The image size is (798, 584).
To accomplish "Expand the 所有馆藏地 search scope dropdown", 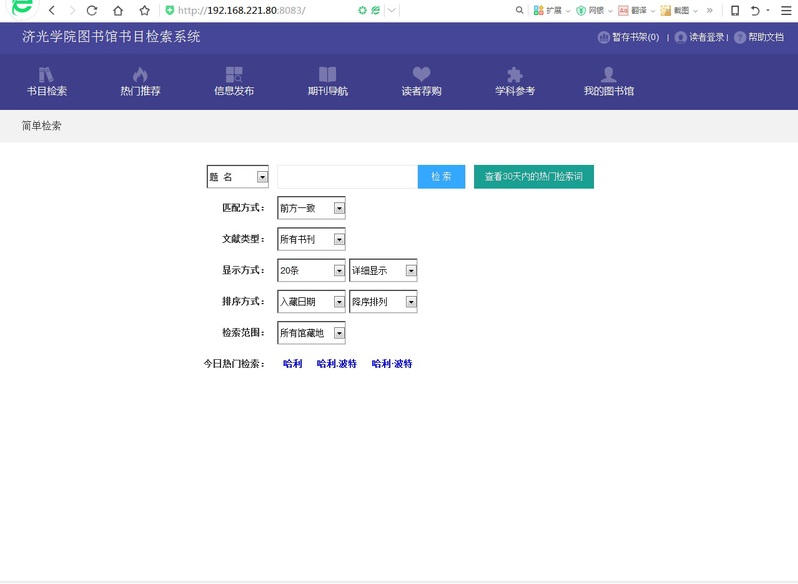I will 339,333.
